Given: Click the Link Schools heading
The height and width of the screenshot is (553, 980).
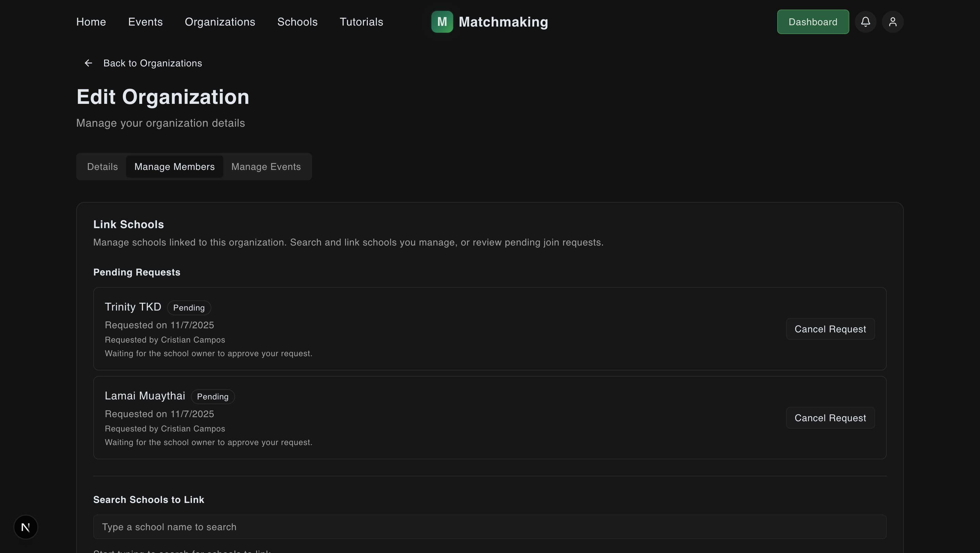Looking at the screenshot, I should [129, 224].
